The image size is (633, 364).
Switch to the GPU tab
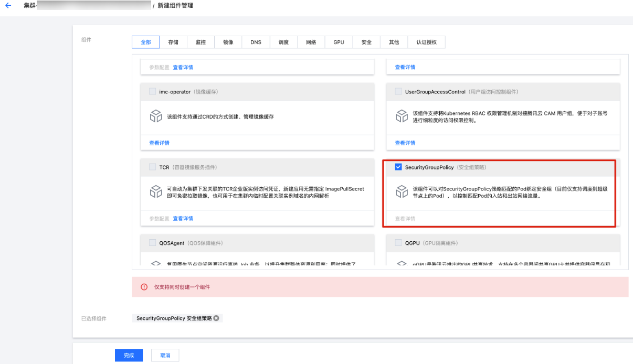pyautogui.click(x=339, y=42)
